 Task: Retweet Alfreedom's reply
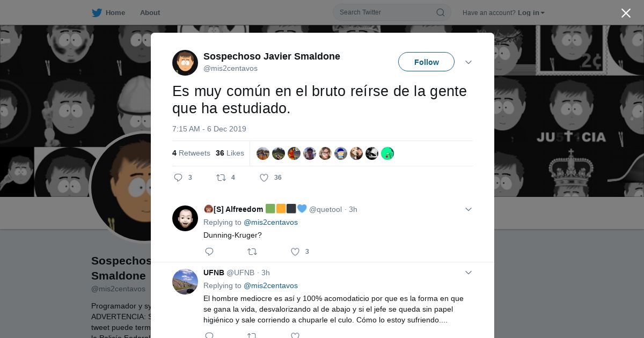point(252,252)
